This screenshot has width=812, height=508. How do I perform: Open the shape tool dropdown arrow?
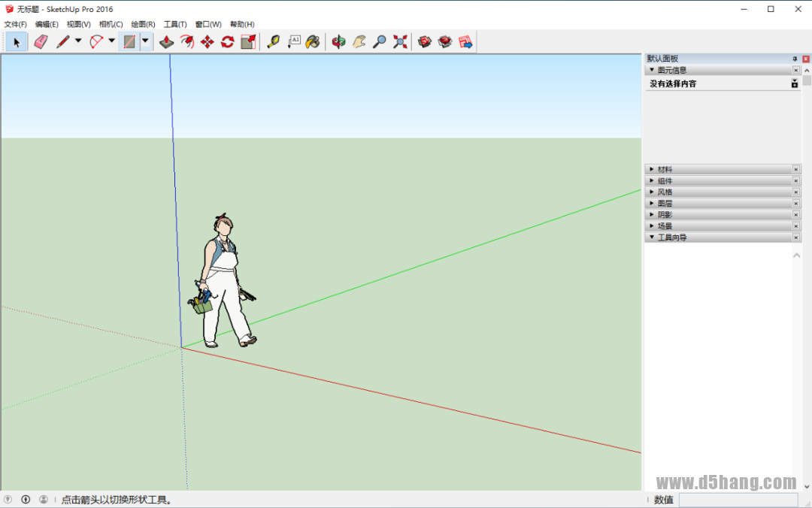146,41
